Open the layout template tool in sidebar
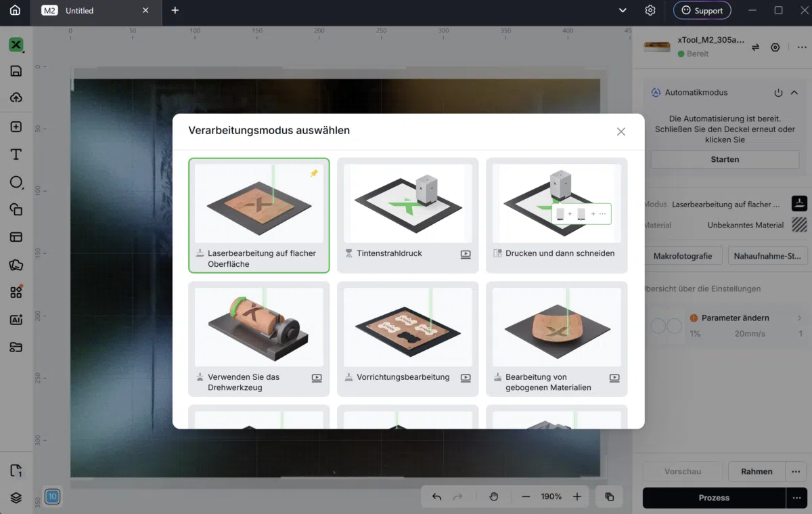The width and height of the screenshot is (812, 514). click(16, 237)
